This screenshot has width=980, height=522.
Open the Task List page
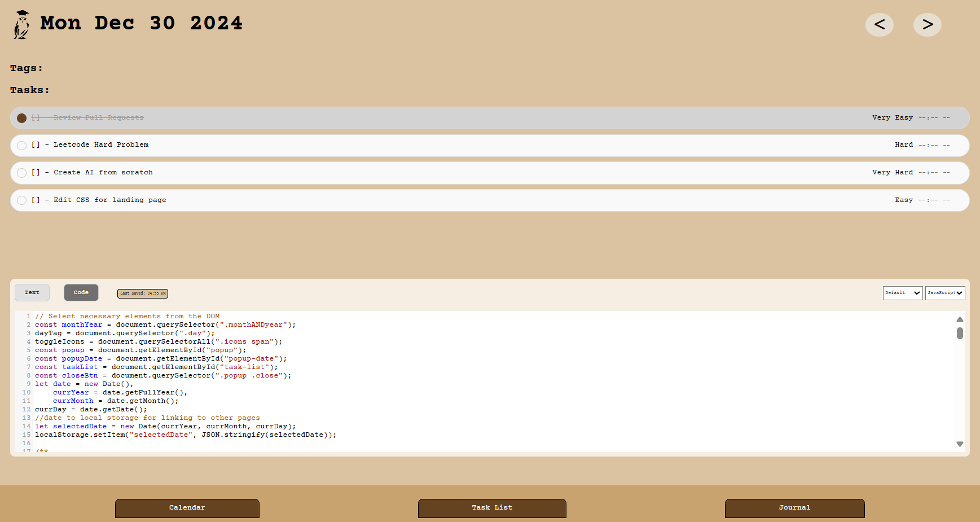point(492,508)
